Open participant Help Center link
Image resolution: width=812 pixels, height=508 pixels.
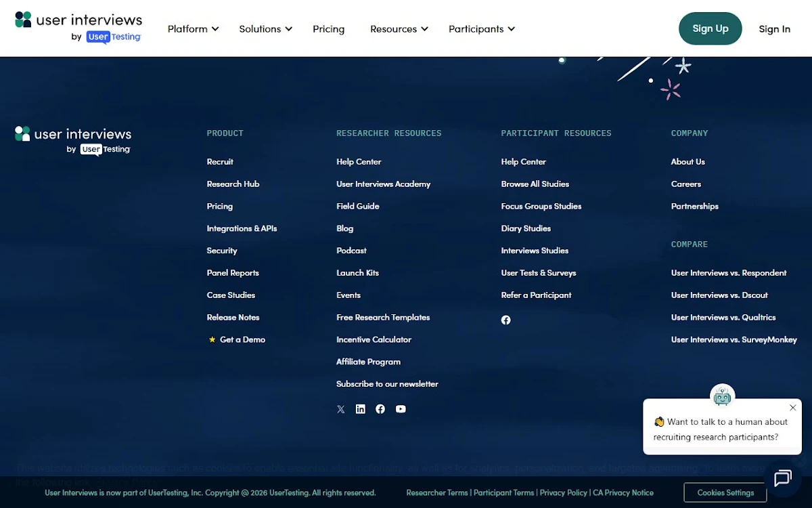524,161
